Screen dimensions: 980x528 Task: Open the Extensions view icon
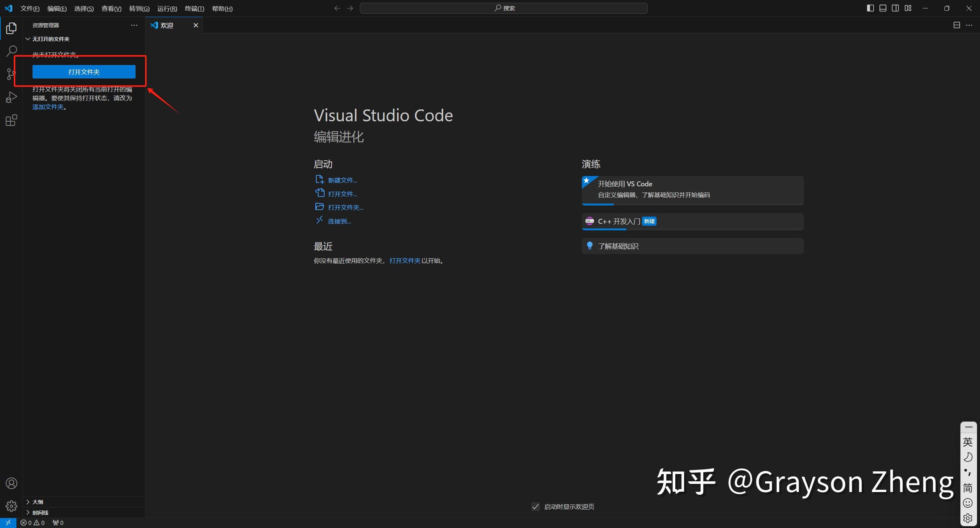11,121
